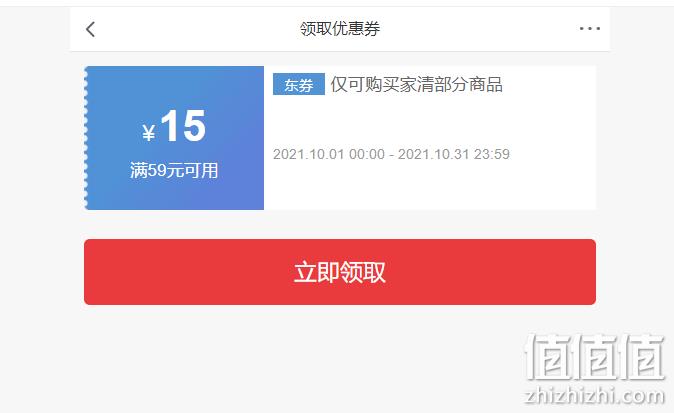Click the 领取优惠券 page title
The height and width of the screenshot is (413, 674).
(340, 29)
